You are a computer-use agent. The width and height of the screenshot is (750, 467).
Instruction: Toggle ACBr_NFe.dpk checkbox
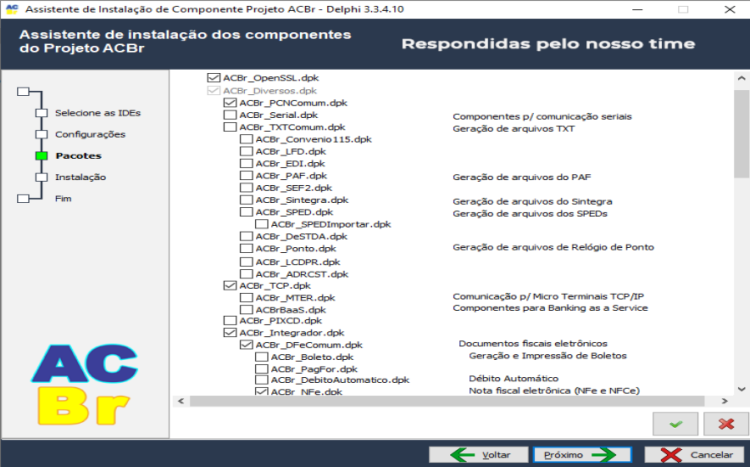tap(262, 391)
